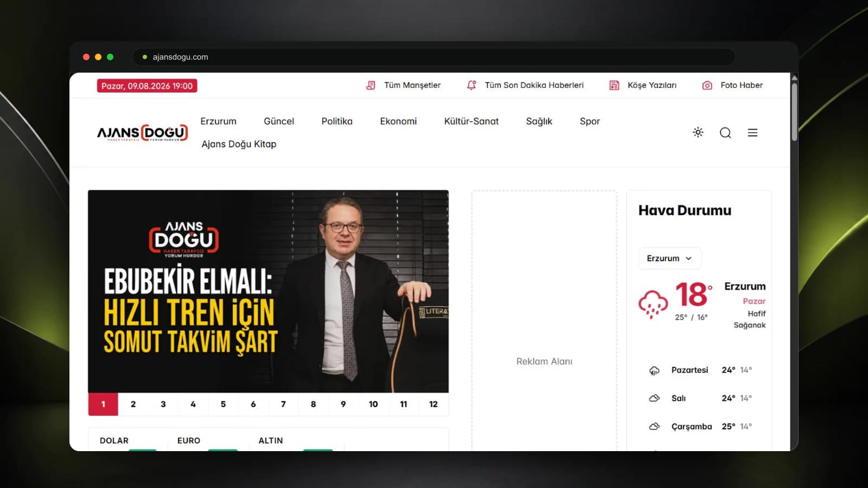This screenshot has height=488, width=868.
Task: Toggle the light/dark theme sun icon
Action: [698, 132]
